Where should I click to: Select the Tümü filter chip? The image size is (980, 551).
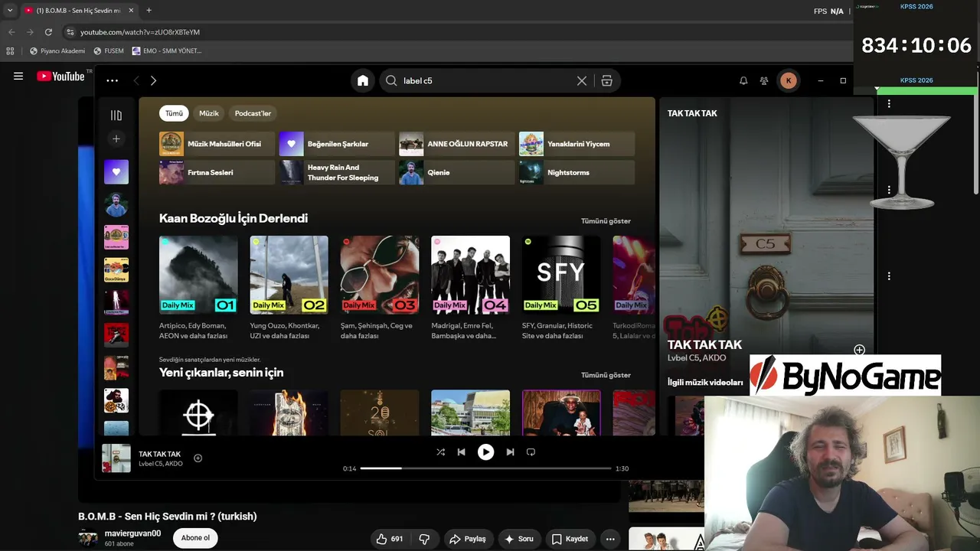pos(175,113)
